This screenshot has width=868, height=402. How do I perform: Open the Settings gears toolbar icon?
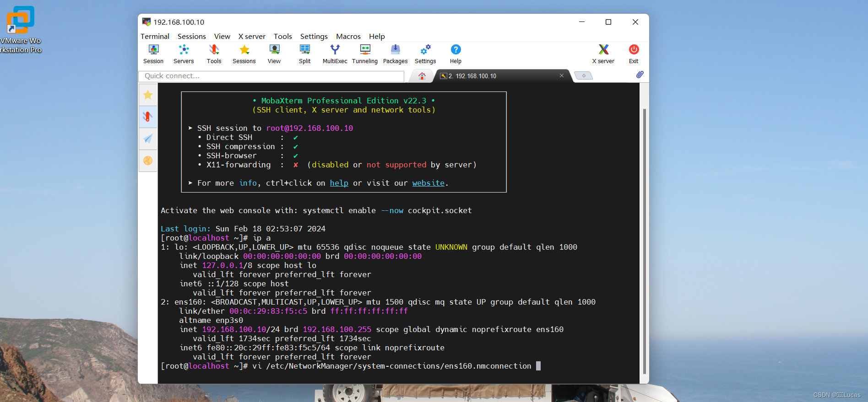[425, 54]
